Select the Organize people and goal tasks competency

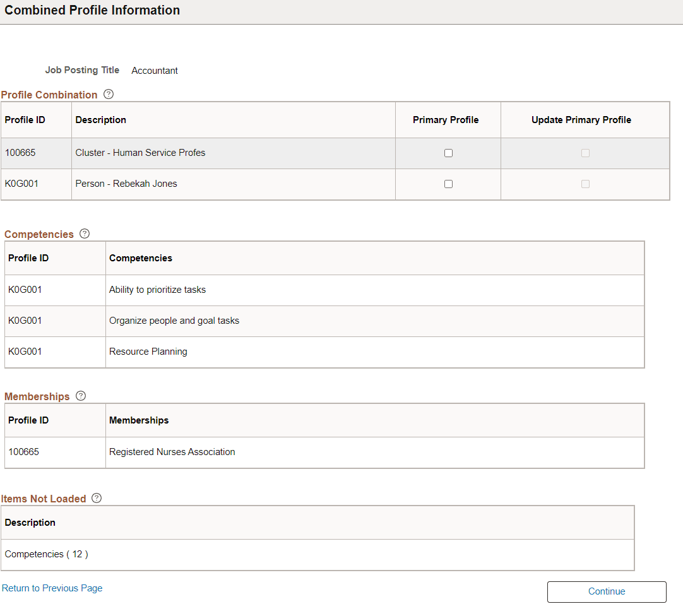[x=174, y=321]
